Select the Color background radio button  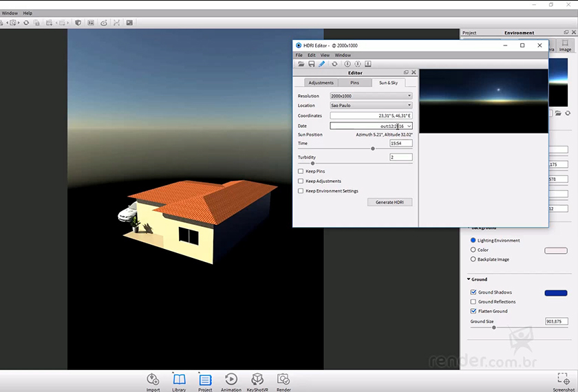[473, 250]
